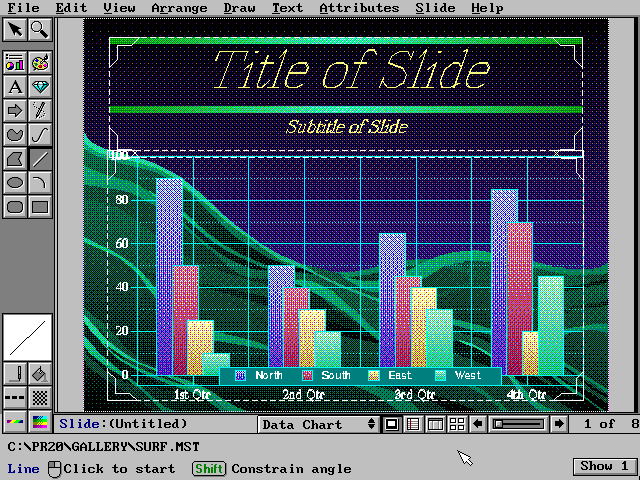
Task: Select the letter A text tool
Action: [16, 87]
